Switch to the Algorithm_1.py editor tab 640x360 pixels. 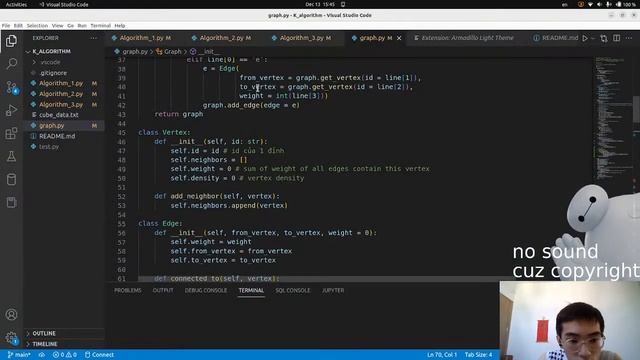141,38
